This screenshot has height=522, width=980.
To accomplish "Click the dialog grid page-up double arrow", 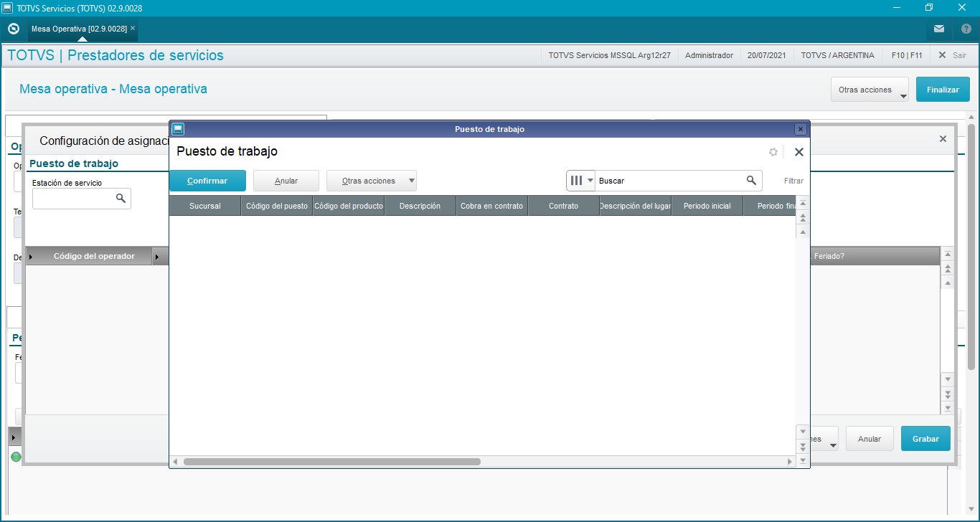I will click(x=803, y=218).
